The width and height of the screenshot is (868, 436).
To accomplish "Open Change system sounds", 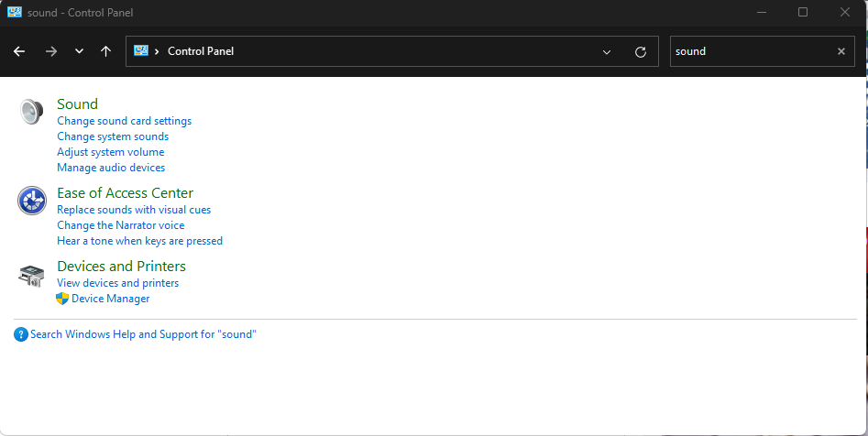I will 113,136.
